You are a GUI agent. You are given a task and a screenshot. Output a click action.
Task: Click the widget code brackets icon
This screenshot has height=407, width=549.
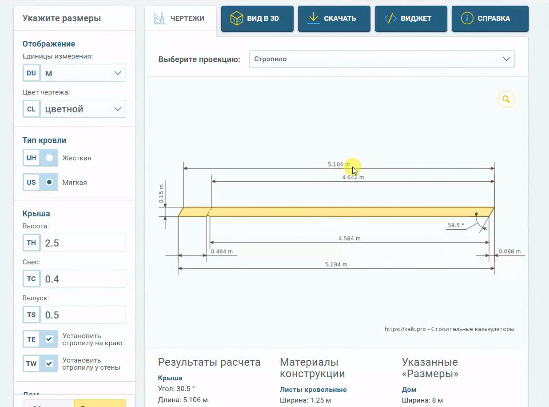pos(390,18)
